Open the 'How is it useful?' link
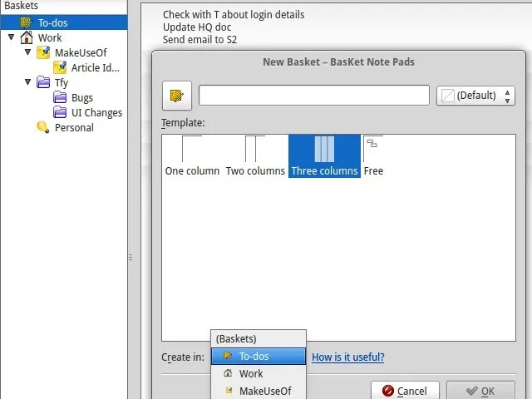The image size is (532, 399). tap(347, 357)
